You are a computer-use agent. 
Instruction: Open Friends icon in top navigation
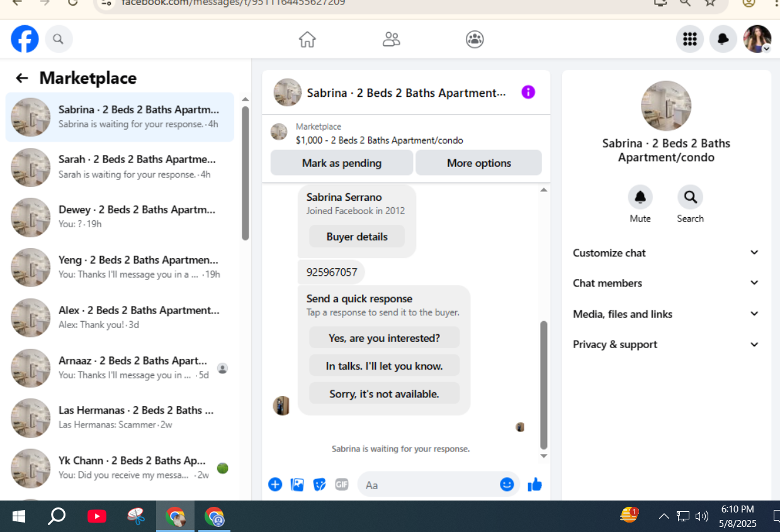tap(391, 40)
